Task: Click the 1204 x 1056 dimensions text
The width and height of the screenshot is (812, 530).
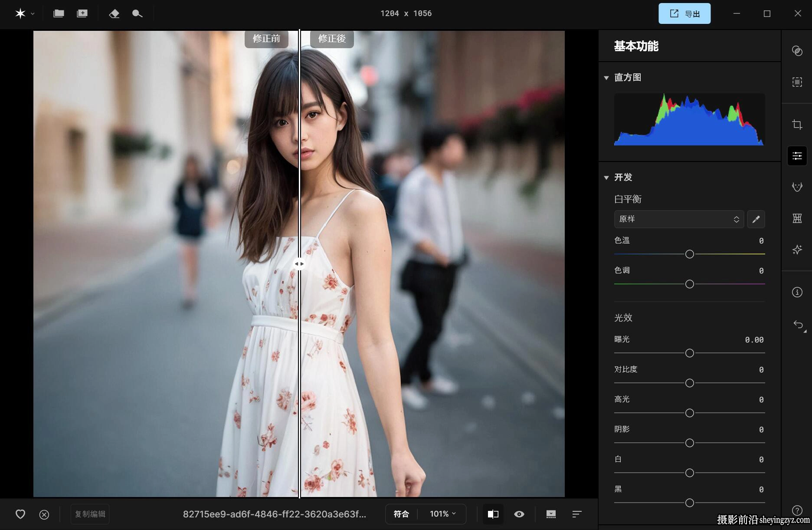Action: tap(406, 13)
